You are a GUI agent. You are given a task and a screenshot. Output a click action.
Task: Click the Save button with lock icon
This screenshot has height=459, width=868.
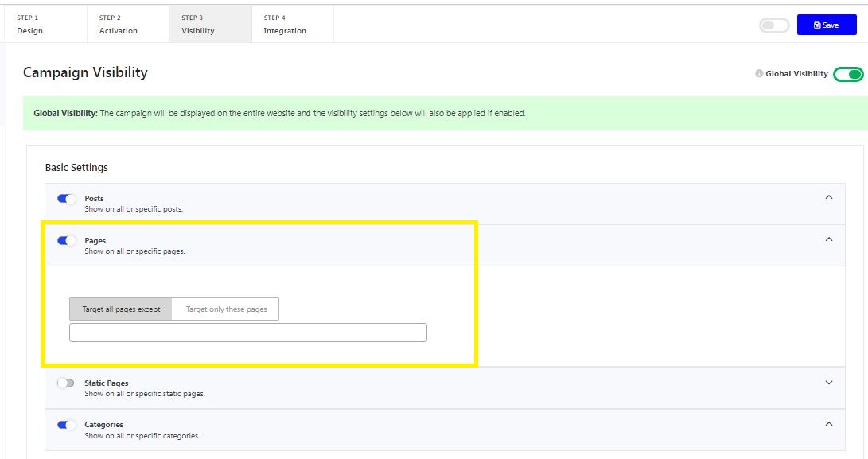(x=826, y=25)
